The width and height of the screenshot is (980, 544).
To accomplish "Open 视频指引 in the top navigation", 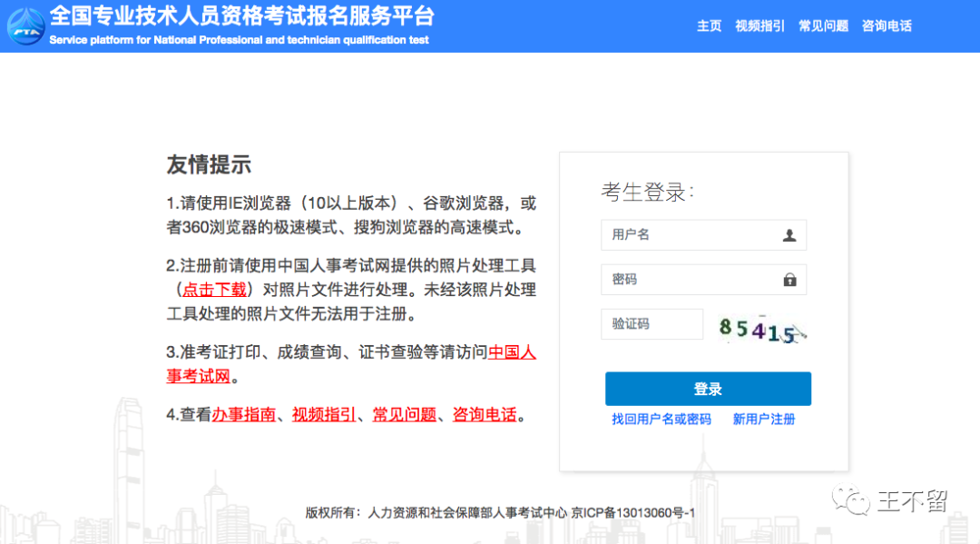I will pyautogui.click(x=760, y=26).
